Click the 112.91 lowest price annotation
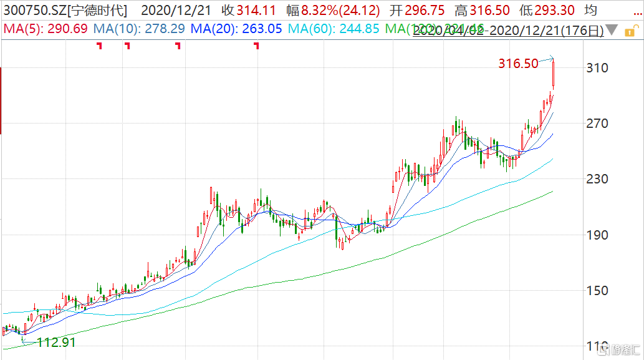Screen dimensions: 644x360 point(56,343)
